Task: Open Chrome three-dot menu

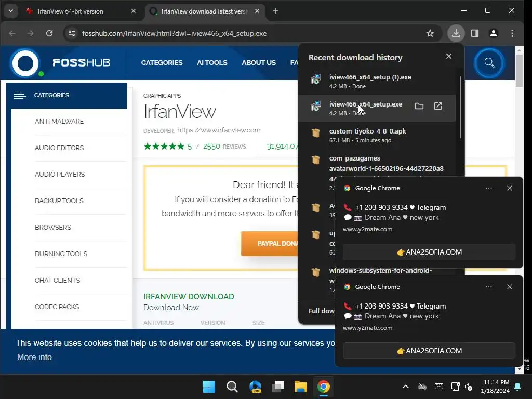Action: [512, 33]
